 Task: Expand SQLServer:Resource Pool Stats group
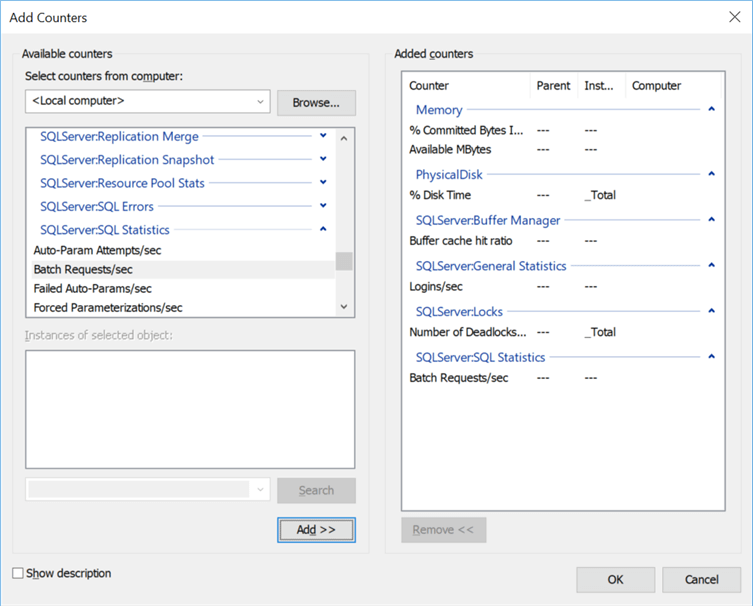click(323, 182)
